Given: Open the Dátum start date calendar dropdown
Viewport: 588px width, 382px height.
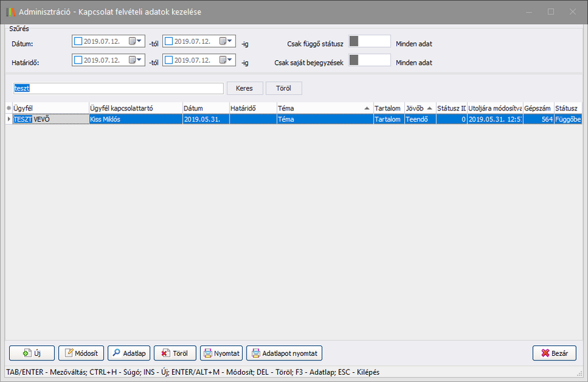Looking at the screenshot, I should tap(135, 41).
